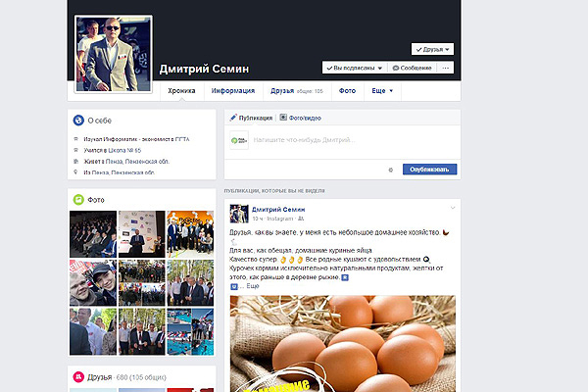
Task: Open Дмитрий Семин author link in post
Action: click(278, 210)
